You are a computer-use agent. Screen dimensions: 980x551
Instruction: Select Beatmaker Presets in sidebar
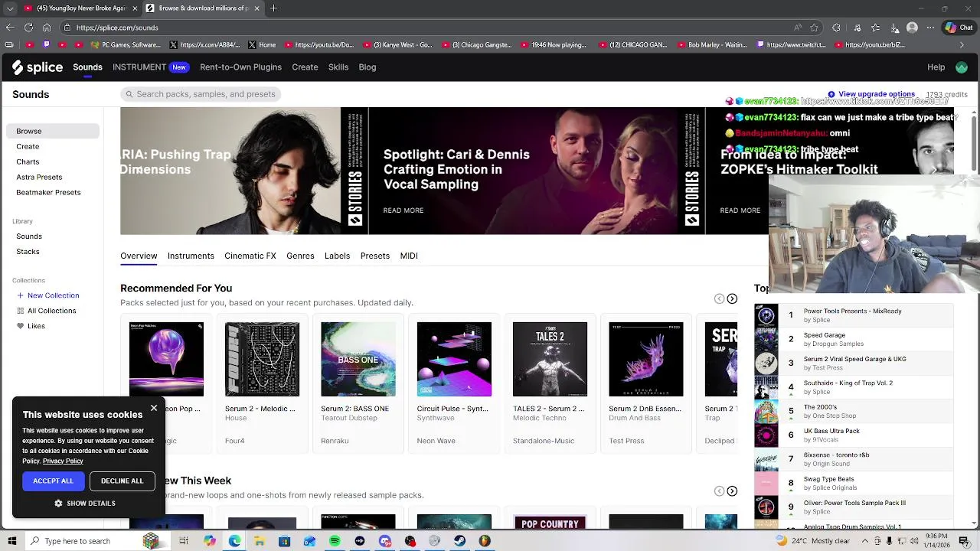tap(49, 193)
